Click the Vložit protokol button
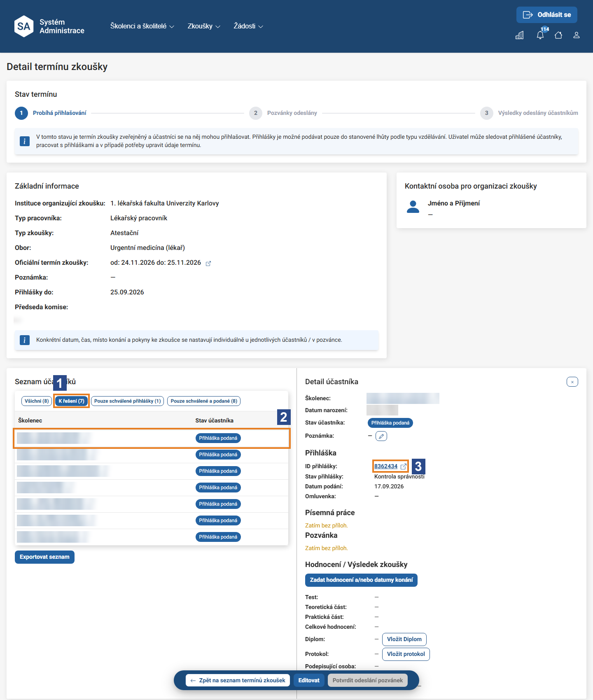The width and height of the screenshot is (593, 700). [406, 654]
